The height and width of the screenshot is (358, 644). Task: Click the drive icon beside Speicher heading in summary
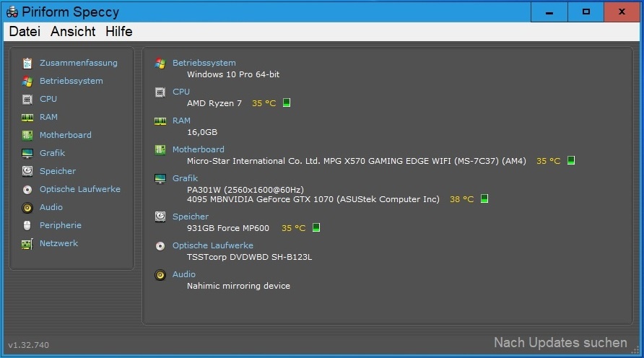(x=160, y=217)
